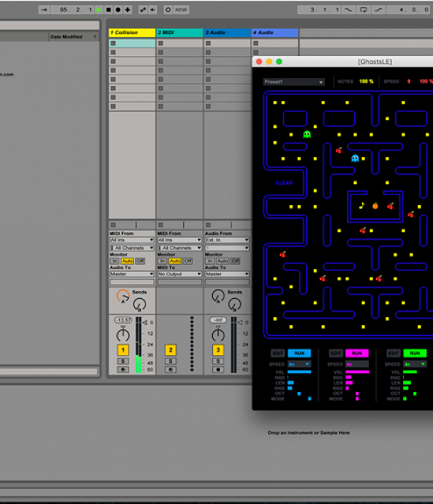The height and width of the screenshot is (504, 433).
Task: Click first clip slot stop square of 2 MIDI track
Action: pos(160,43)
